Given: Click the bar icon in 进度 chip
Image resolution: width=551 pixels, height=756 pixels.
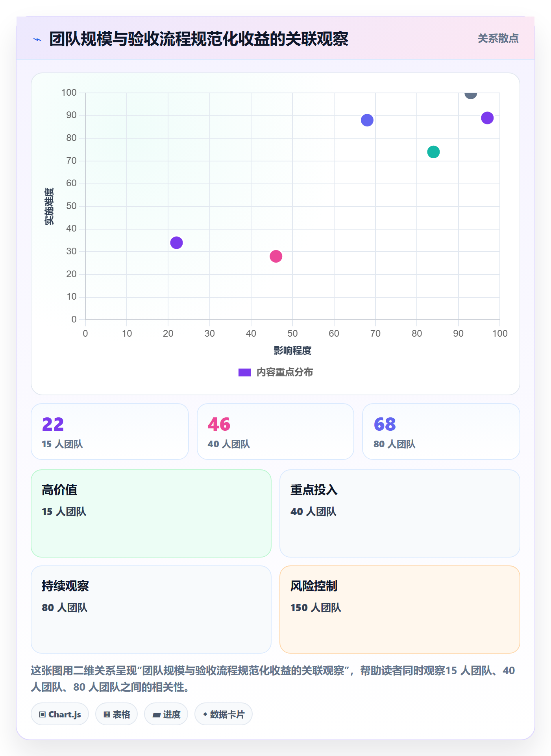Looking at the screenshot, I should pos(156,715).
